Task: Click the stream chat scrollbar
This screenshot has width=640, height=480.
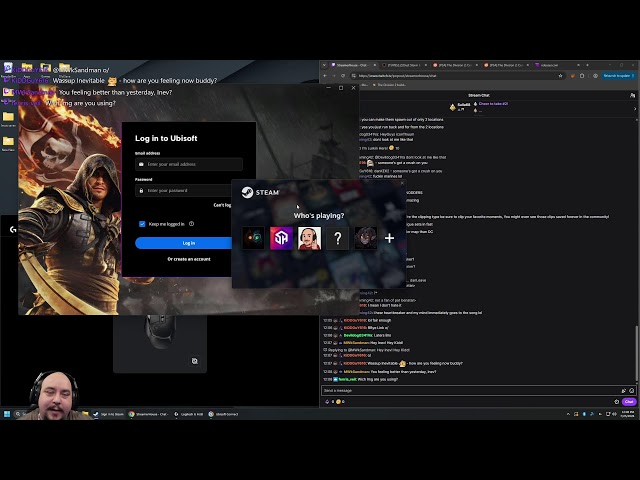Action: coord(637,353)
